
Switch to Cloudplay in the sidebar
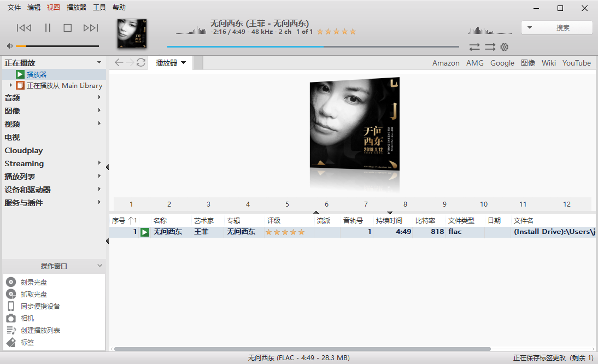[22, 150]
